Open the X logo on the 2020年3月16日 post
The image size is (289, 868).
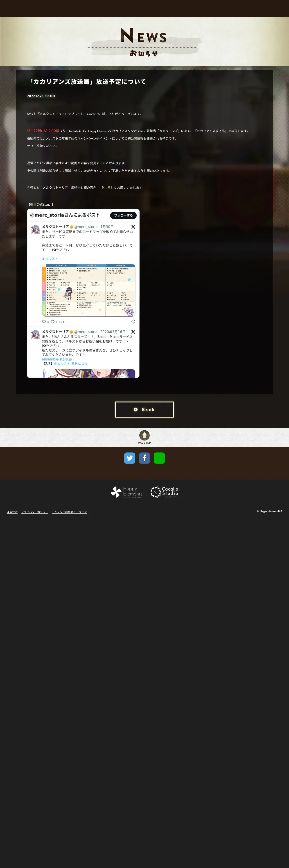point(133,332)
